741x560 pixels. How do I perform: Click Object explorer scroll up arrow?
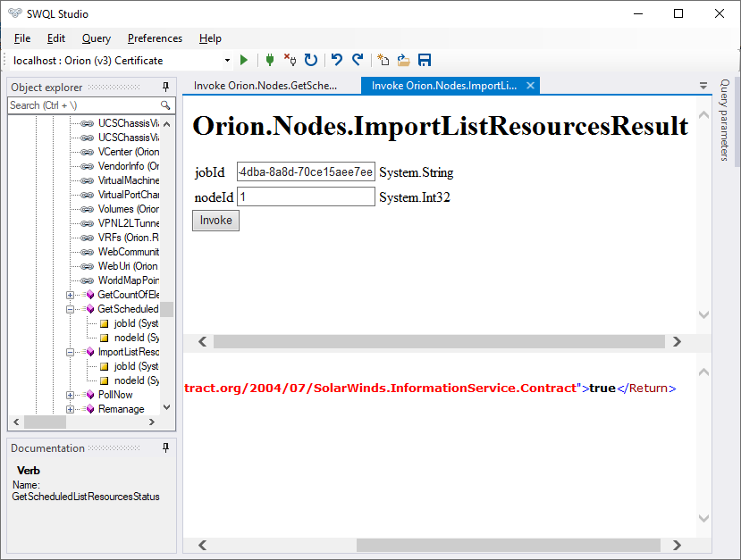point(166,124)
